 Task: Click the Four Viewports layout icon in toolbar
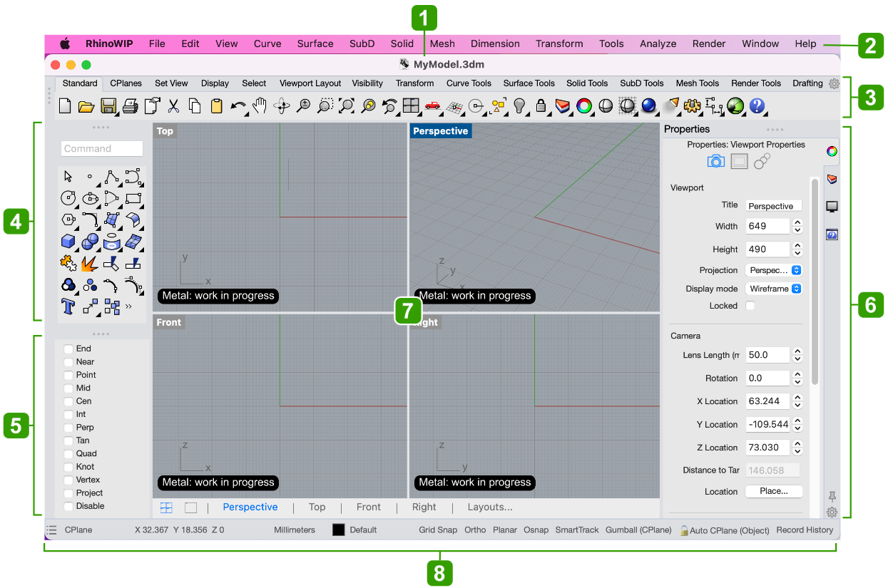pos(411,106)
